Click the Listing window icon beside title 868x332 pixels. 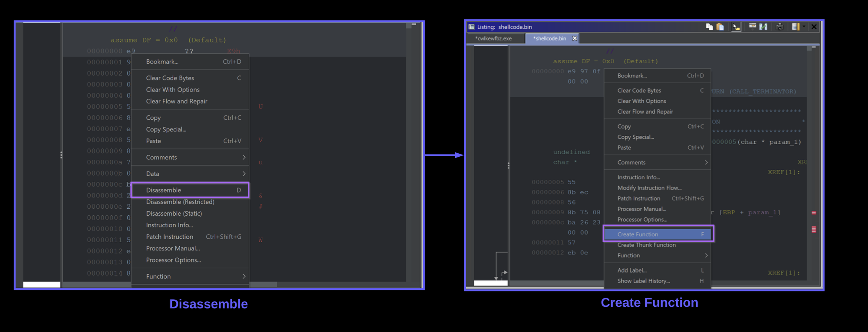(x=471, y=27)
